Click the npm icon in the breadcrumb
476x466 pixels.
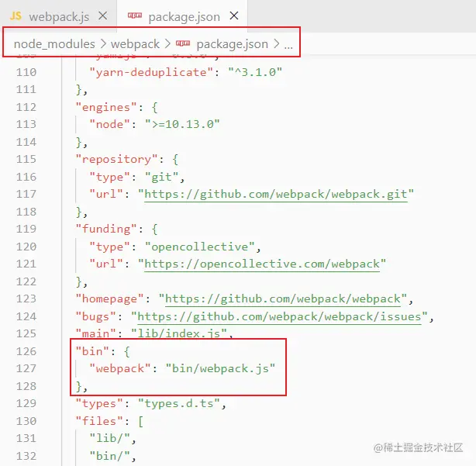pos(183,43)
